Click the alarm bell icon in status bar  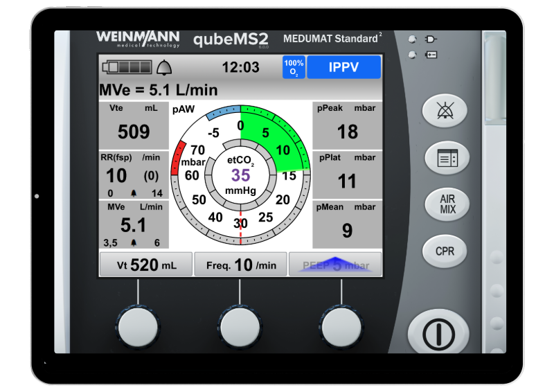tap(164, 67)
